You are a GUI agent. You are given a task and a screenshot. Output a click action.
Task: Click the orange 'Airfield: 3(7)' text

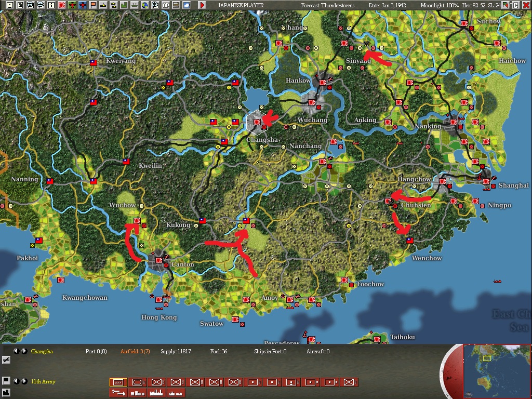pos(135,351)
